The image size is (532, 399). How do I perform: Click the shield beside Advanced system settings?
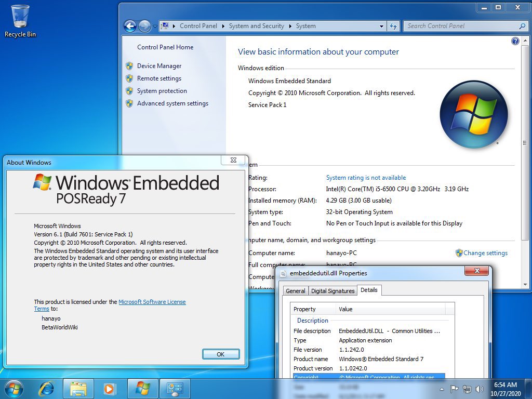129,103
